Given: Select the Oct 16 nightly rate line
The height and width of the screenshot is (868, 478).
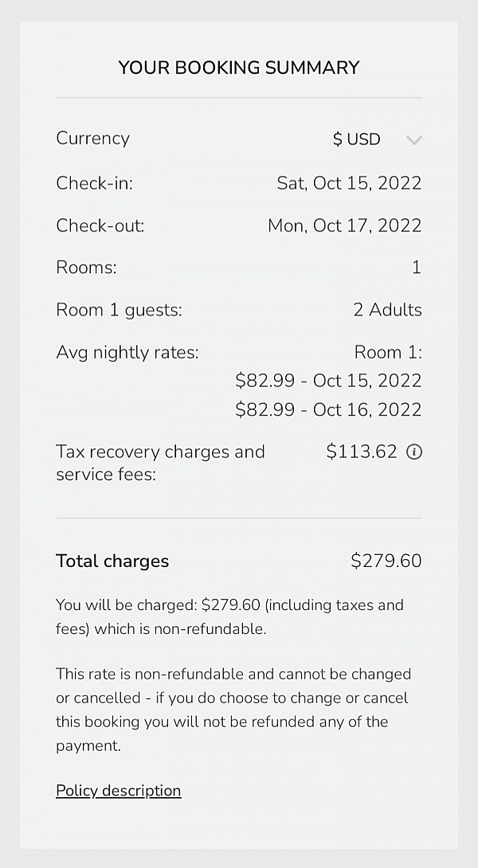Looking at the screenshot, I should click(329, 409).
